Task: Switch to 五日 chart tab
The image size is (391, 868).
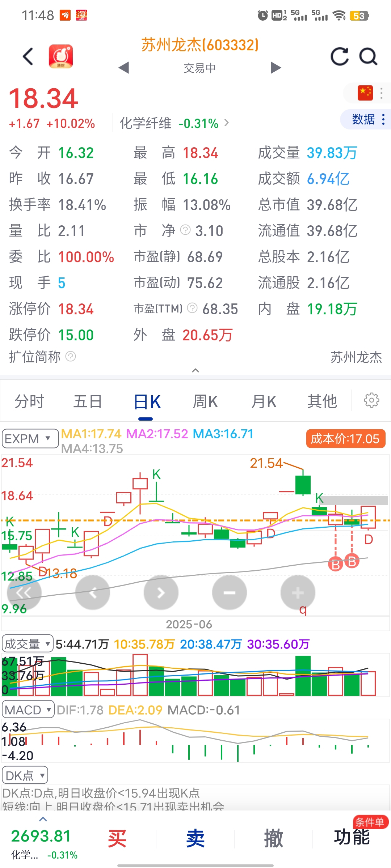Action: 88,401
